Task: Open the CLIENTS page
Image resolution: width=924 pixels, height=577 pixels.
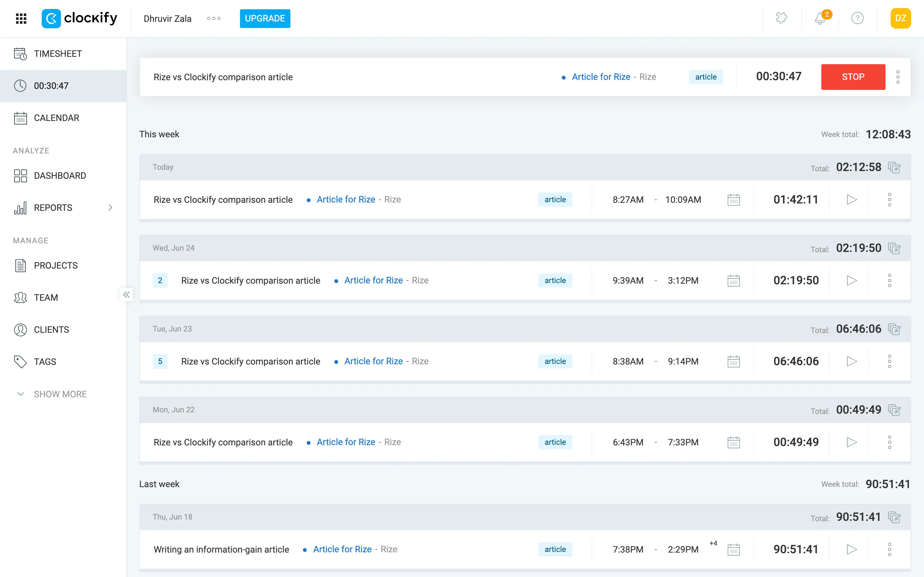Action: (63, 329)
